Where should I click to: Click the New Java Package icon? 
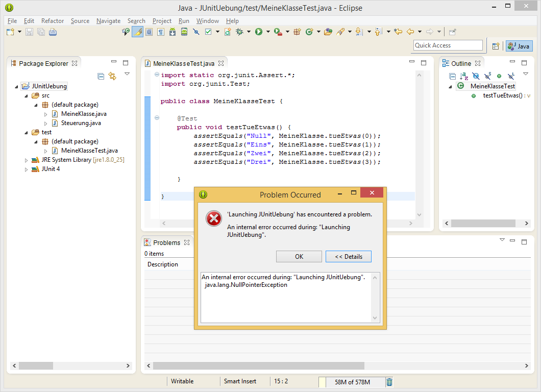tap(297, 32)
